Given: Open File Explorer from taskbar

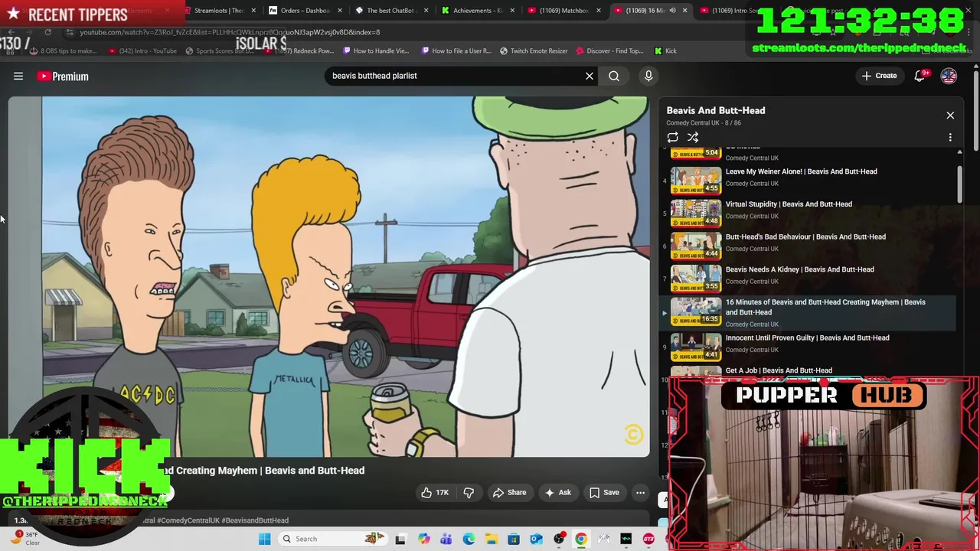Looking at the screenshot, I should (x=491, y=539).
